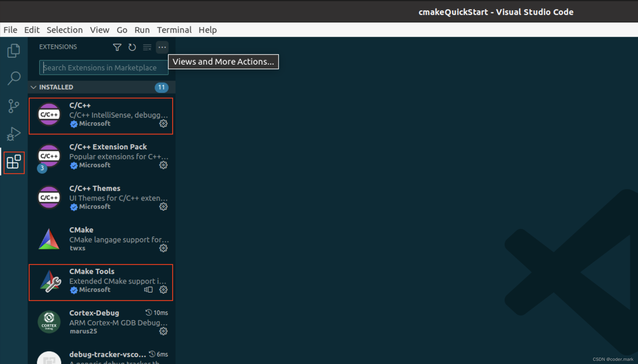Open Source Control view
Image resolution: width=638 pixels, height=364 pixels.
pos(14,106)
